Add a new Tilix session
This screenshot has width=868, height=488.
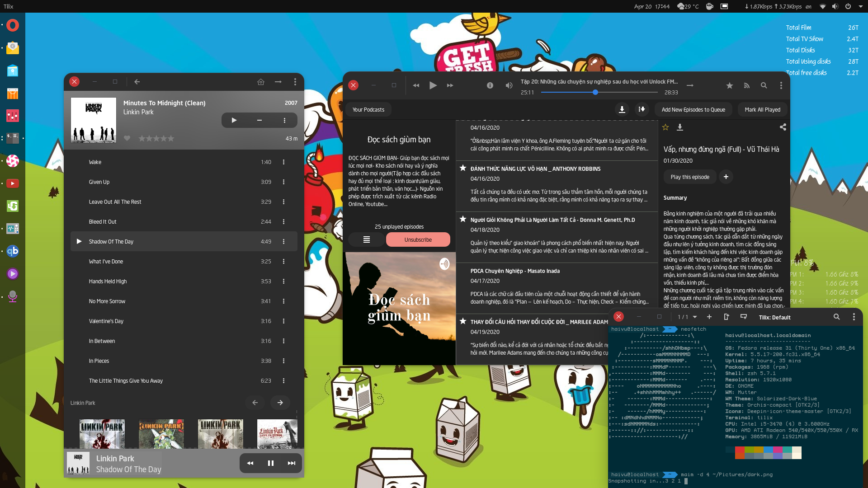pos(709,317)
